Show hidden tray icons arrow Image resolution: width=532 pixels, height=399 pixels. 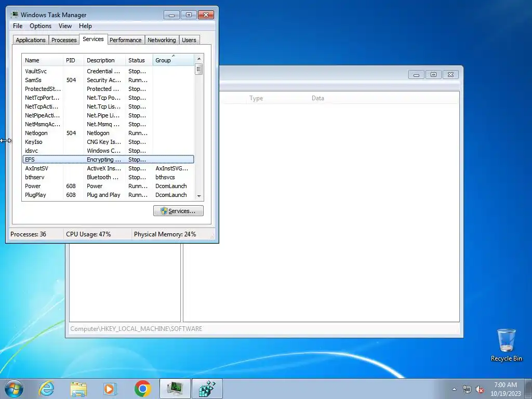click(x=454, y=389)
